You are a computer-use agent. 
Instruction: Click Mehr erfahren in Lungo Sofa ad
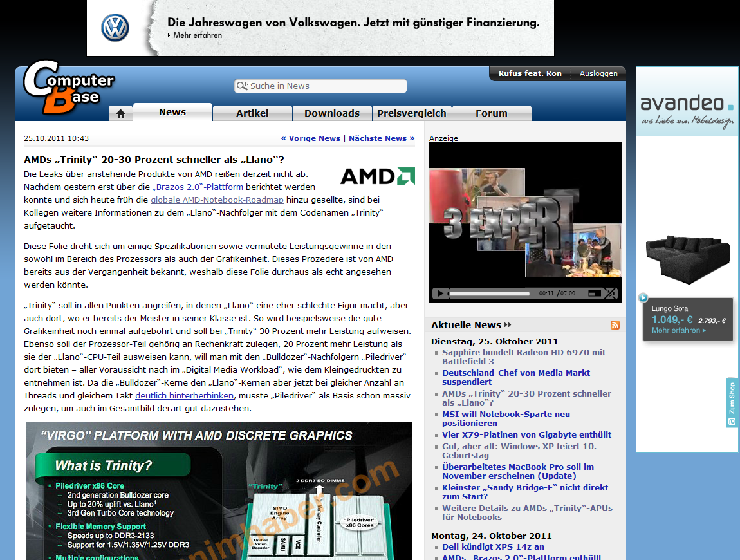pyautogui.click(x=679, y=330)
